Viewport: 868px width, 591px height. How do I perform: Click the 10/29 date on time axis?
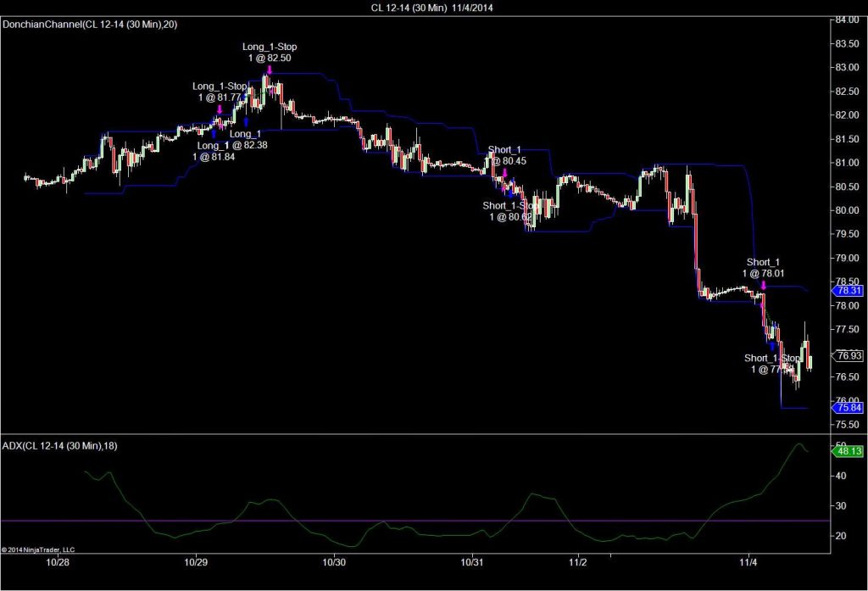(196, 562)
